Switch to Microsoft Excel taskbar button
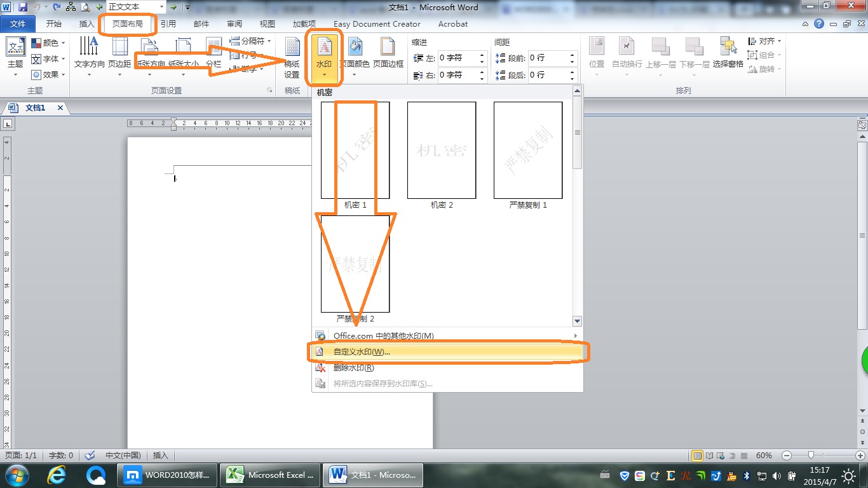 pos(271,475)
